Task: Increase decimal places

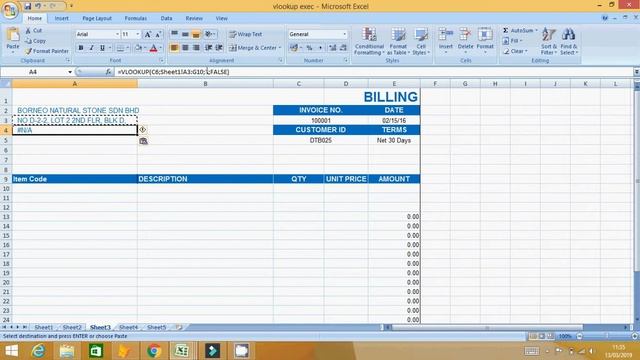Action: [x=333, y=48]
